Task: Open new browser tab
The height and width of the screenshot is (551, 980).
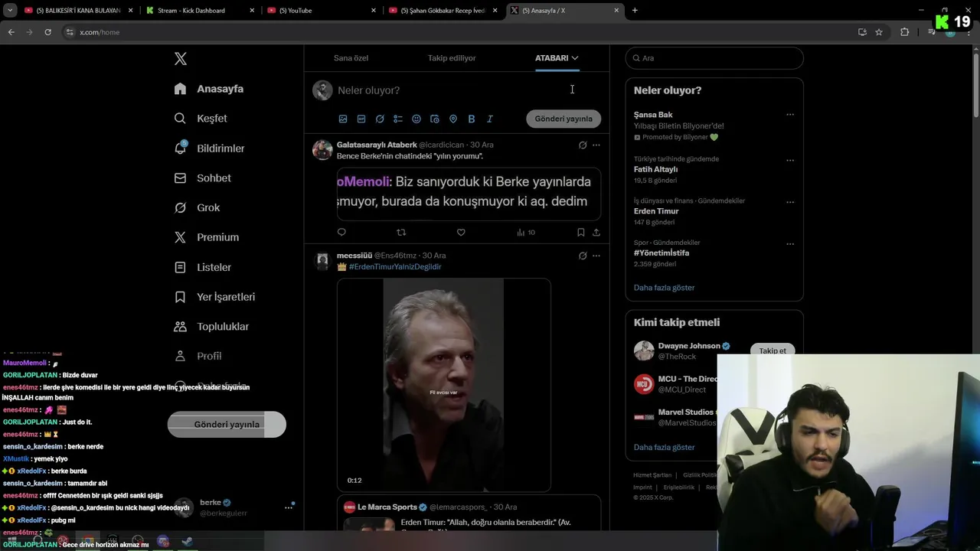Action: pyautogui.click(x=635, y=11)
